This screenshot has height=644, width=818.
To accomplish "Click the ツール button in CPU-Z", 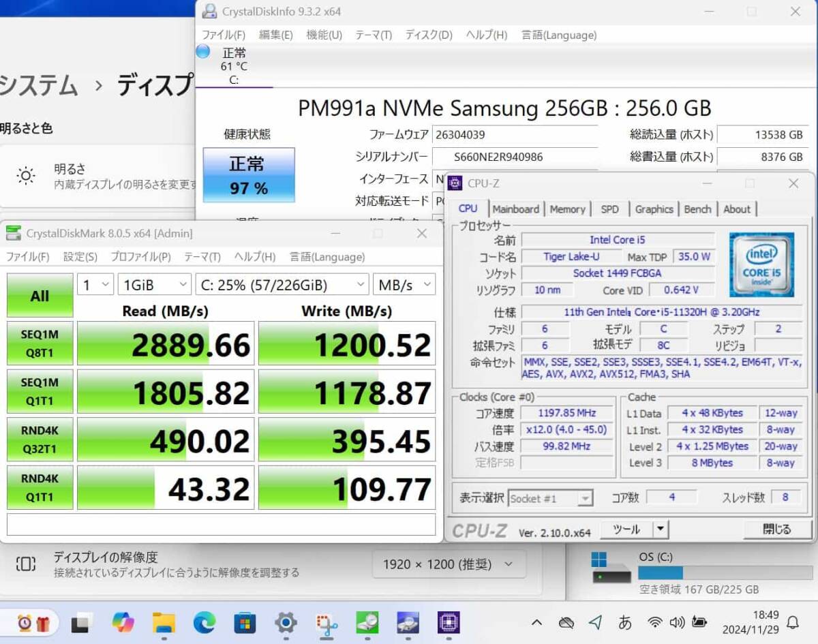I will [626, 529].
